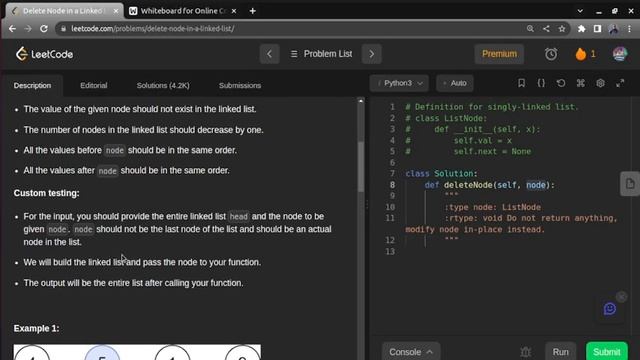Click the 'Example 1:' heading
Image resolution: width=640 pixels, height=360 pixels.
click(x=36, y=329)
